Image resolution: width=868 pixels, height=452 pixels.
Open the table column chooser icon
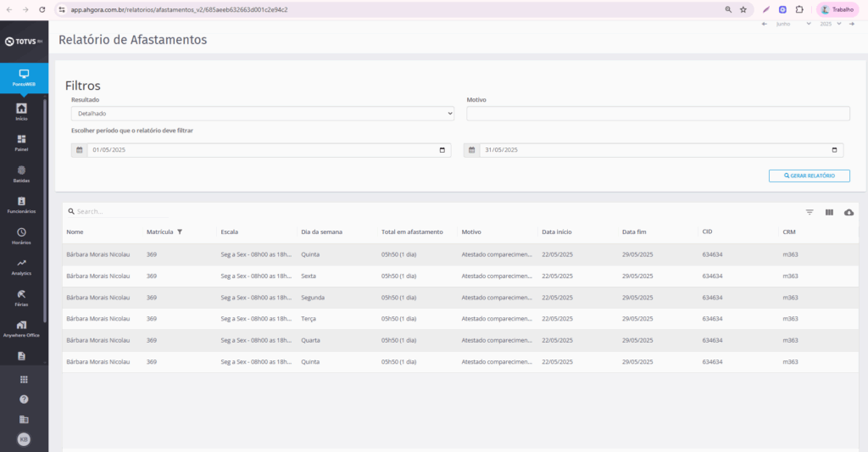[x=829, y=212]
